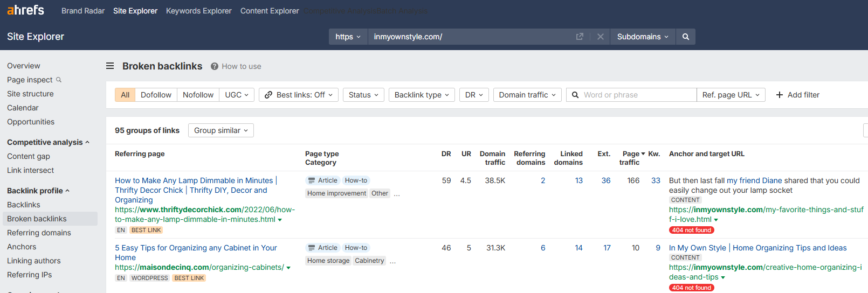This screenshot has width=868, height=293.
Task: Click the link icon in the Best links filter
Action: pyautogui.click(x=268, y=95)
